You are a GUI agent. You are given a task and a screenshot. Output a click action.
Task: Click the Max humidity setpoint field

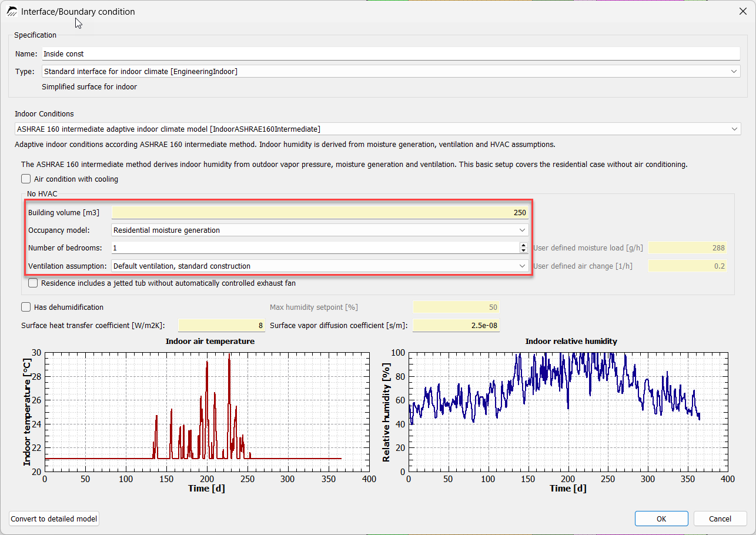click(456, 307)
